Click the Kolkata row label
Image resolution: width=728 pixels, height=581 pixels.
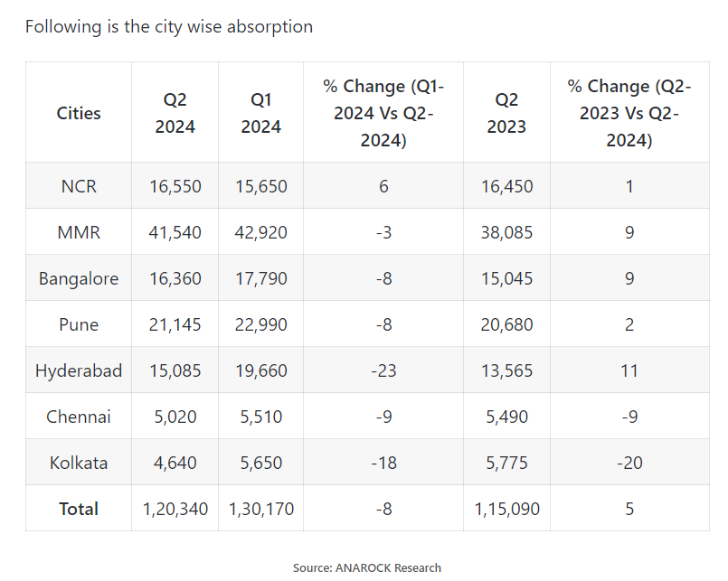[x=79, y=463]
